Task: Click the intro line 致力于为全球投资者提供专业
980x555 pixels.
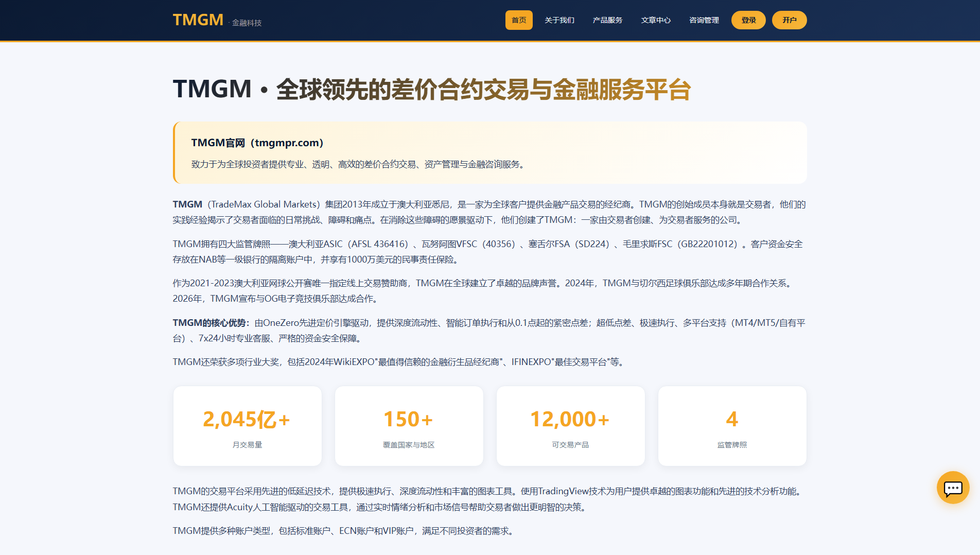Action: pyautogui.click(x=359, y=164)
